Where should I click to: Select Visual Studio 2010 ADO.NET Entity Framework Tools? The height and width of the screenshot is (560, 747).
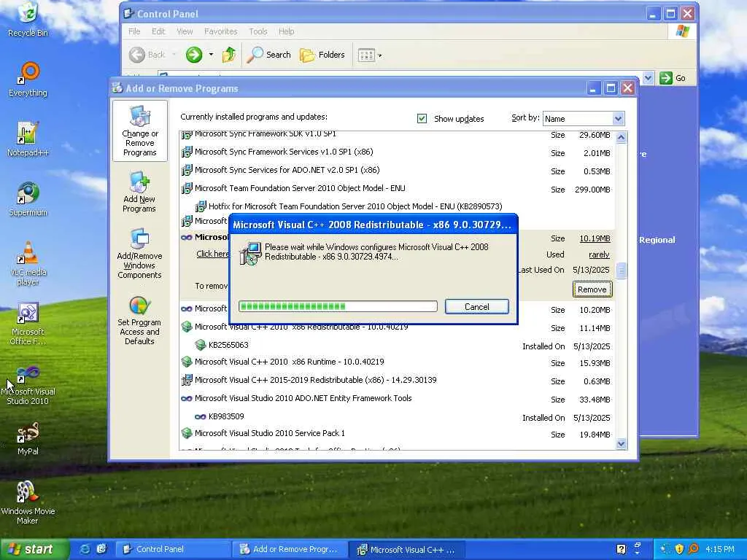pyautogui.click(x=397, y=399)
